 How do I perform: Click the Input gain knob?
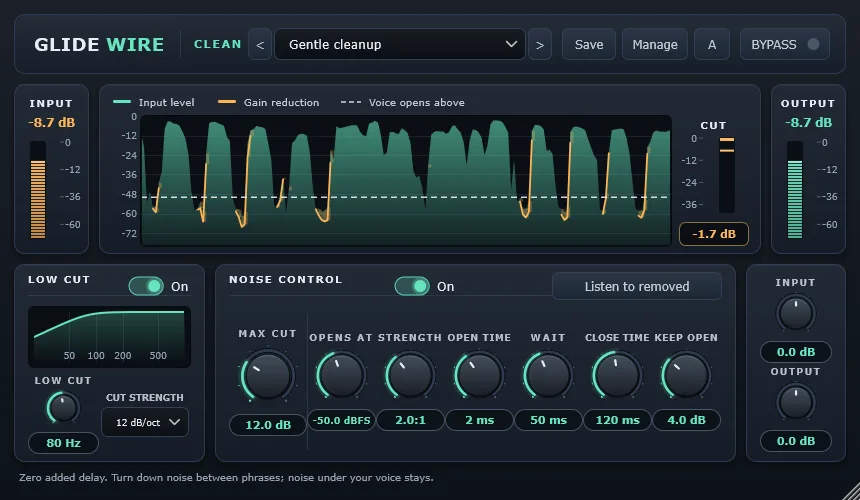coord(795,312)
